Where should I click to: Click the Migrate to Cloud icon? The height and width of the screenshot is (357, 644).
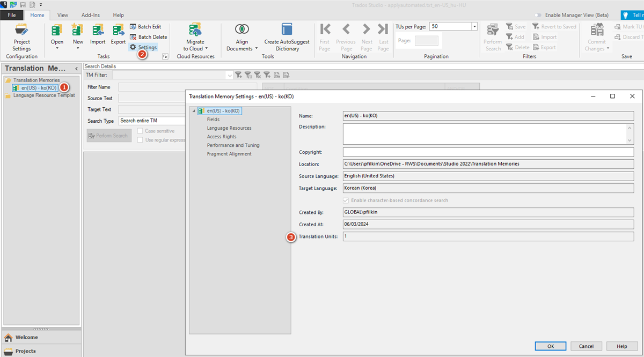pos(195,29)
